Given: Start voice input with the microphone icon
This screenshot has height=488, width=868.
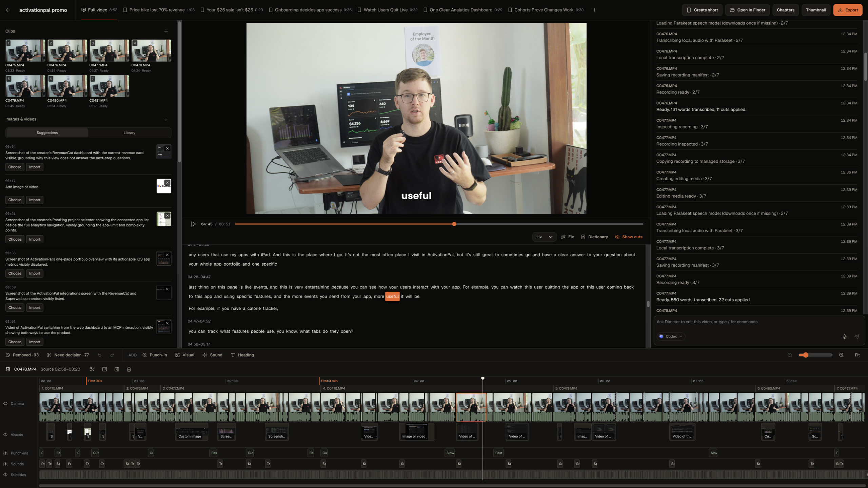Looking at the screenshot, I should click(x=844, y=337).
